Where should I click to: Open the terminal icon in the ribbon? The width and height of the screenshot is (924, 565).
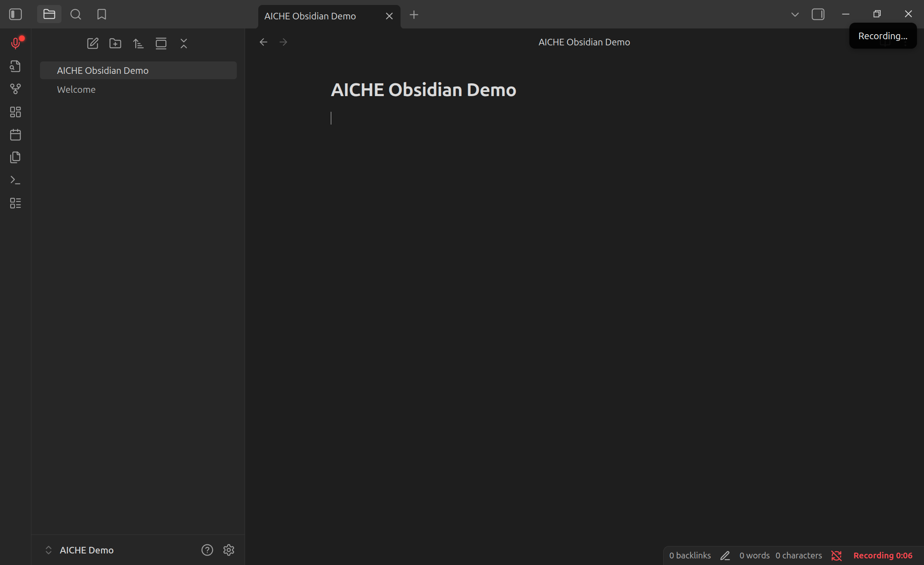tap(16, 180)
